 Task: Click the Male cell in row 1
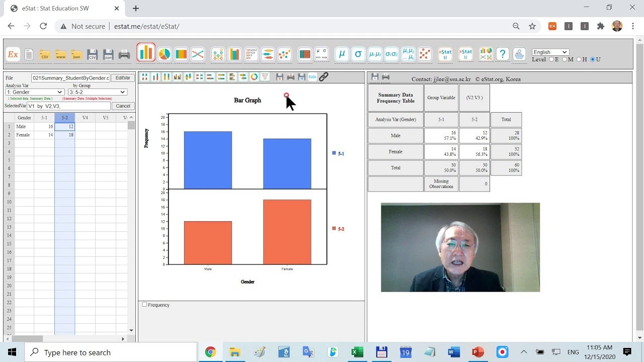click(x=24, y=127)
